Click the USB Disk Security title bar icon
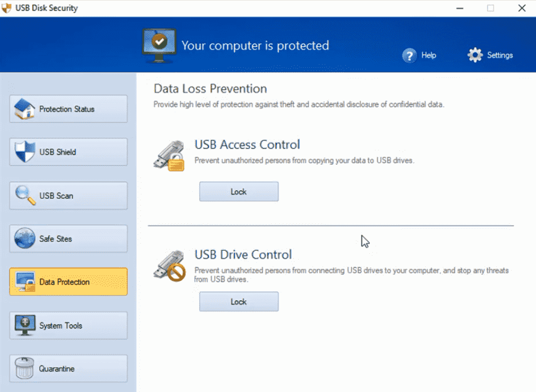This screenshot has width=536, height=392. pyautogui.click(x=6, y=8)
